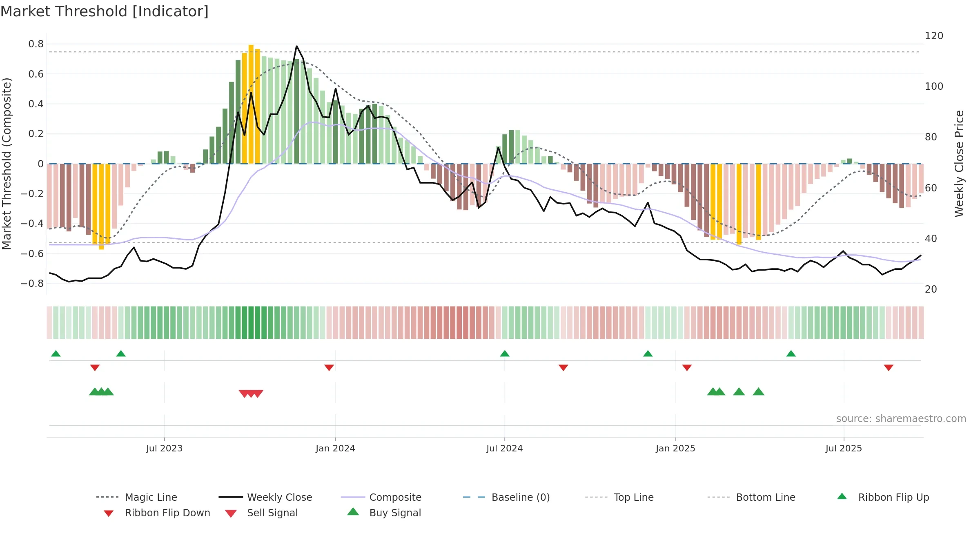Click the Ribbon Flip Up marker before Jan 2025
Image resolution: width=980 pixels, height=551 pixels.
pos(648,353)
